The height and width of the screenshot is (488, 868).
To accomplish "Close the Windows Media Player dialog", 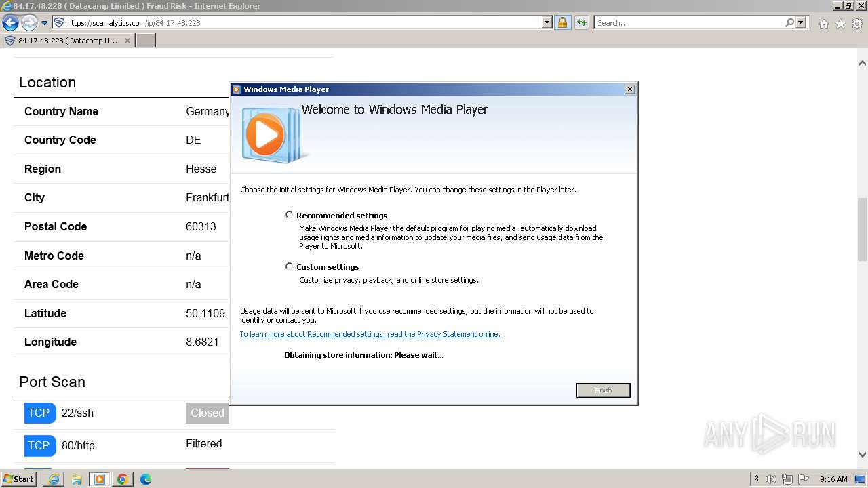I will tap(629, 89).
